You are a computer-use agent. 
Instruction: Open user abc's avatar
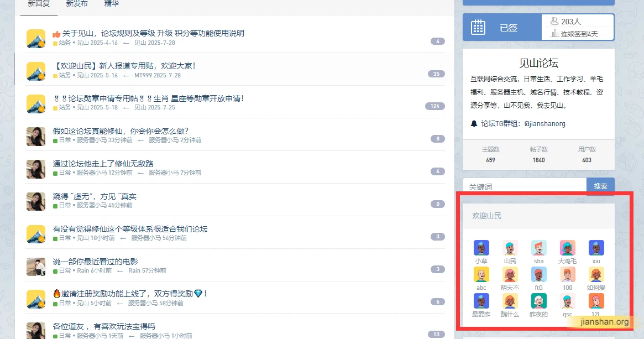click(x=481, y=274)
